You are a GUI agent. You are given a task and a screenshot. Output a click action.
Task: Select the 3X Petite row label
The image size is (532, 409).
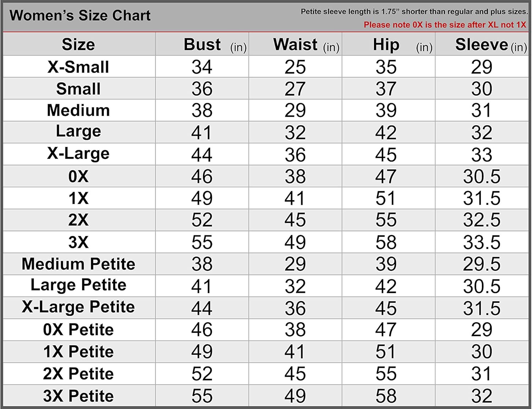78,396
